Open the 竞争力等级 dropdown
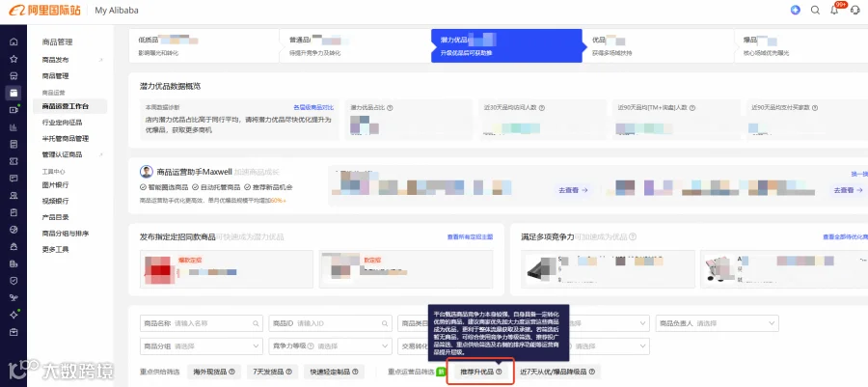 [330, 346]
